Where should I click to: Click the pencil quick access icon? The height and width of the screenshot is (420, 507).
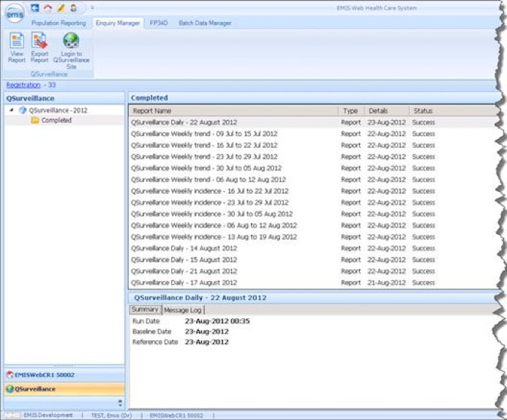coord(61,8)
